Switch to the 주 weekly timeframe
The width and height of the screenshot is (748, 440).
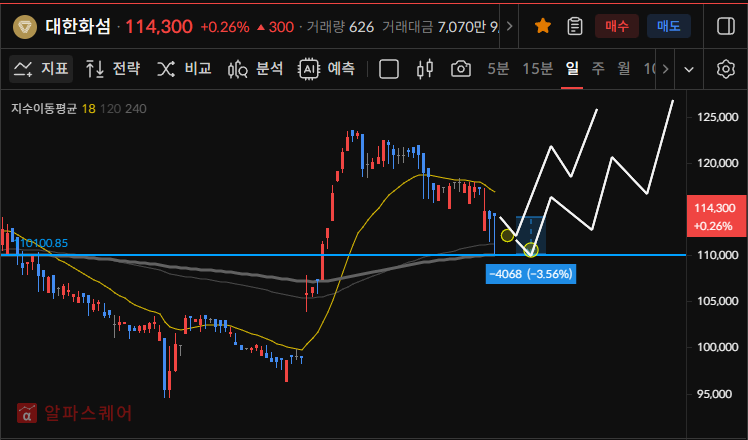[x=598, y=69]
